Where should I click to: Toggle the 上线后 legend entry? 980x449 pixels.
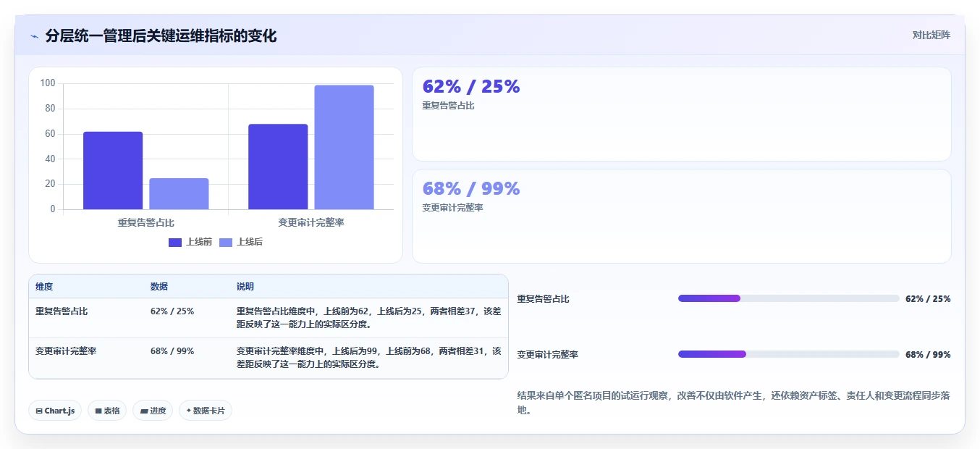pyautogui.click(x=241, y=242)
